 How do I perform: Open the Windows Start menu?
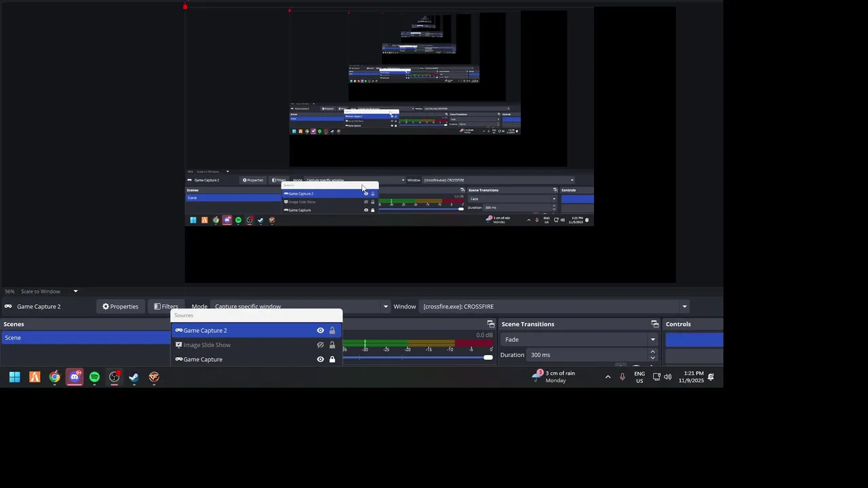(14, 378)
